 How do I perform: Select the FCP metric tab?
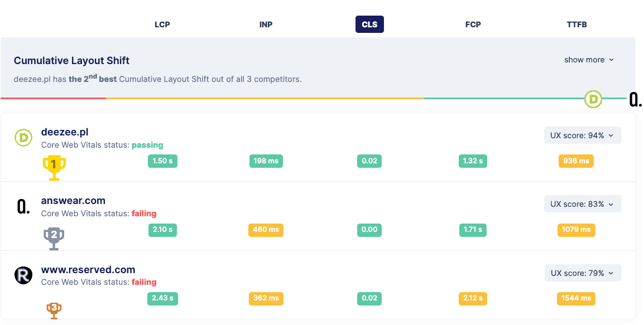click(x=473, y=25)
